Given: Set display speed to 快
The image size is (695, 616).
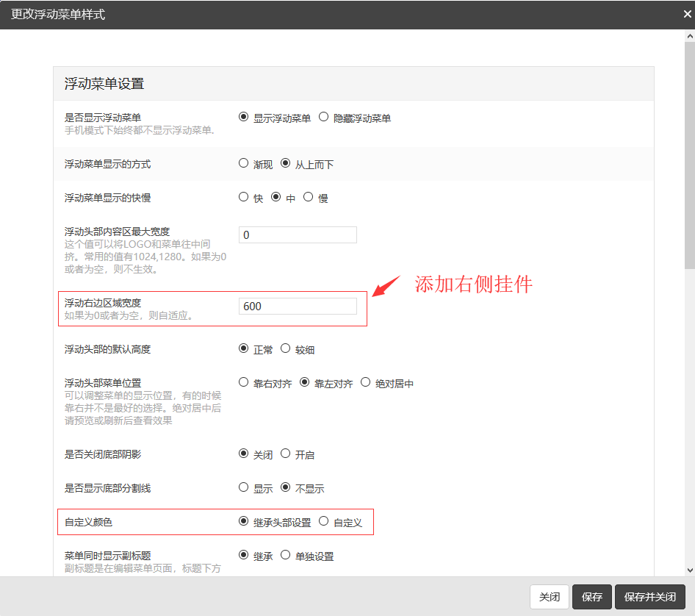Looking at the screenshot, I should click(x=243, y=197).
